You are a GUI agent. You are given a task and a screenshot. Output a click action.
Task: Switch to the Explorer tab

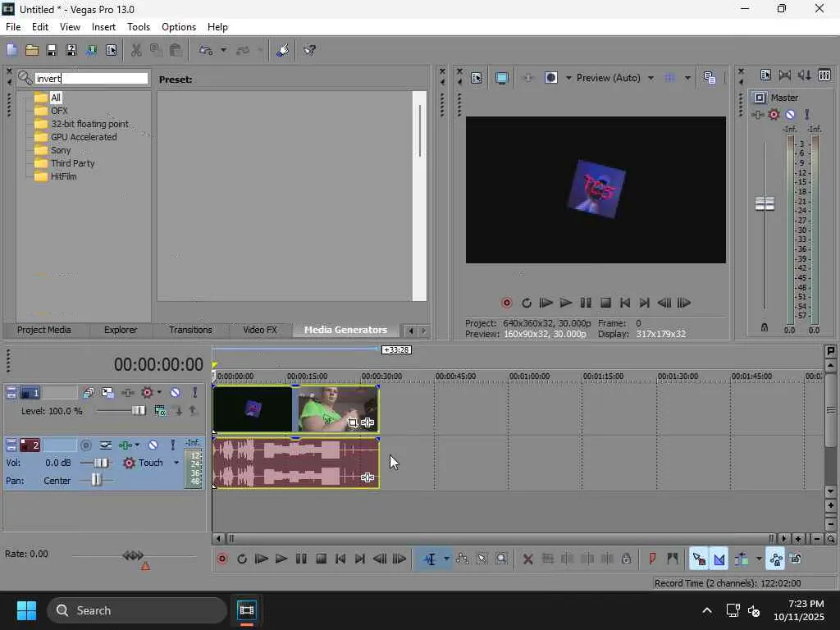(121, 330)
